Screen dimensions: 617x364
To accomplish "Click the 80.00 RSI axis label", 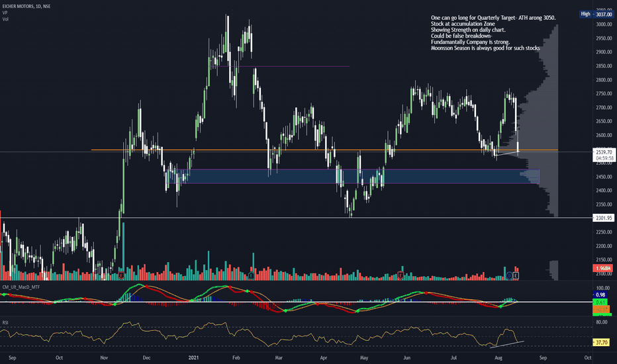I will pyautogui.click(x=601, y=322).
